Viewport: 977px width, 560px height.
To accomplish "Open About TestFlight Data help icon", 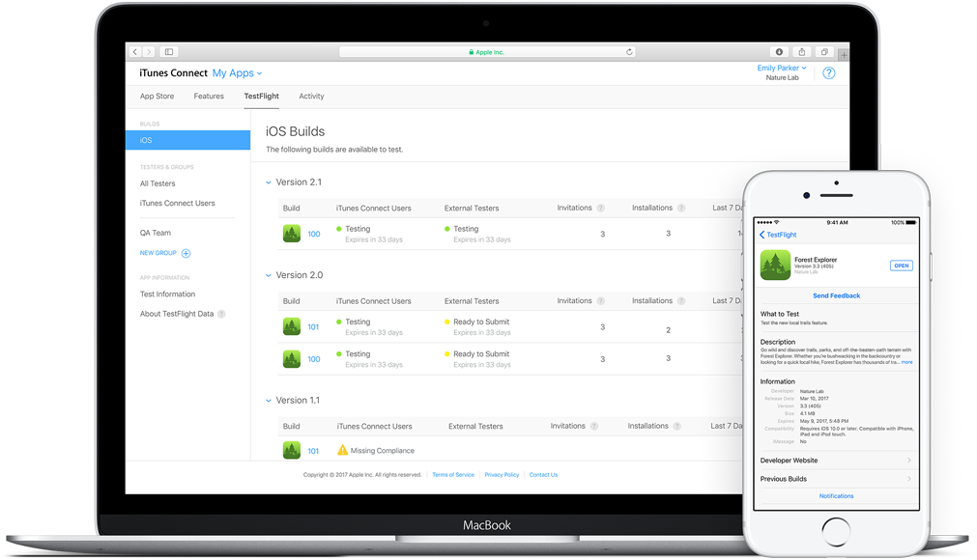I will click(221, 314).
